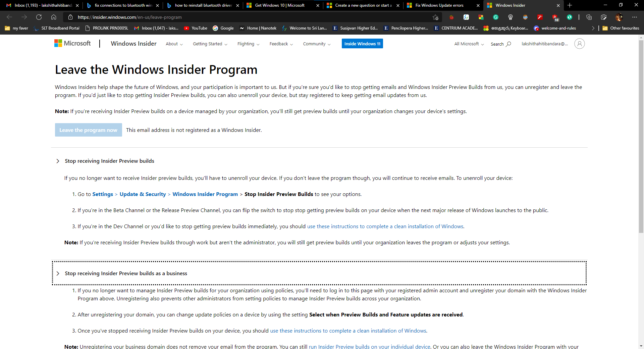Click 'Leave the program now' button
This screenshot has height=349, width=644.
coord(88,130)
